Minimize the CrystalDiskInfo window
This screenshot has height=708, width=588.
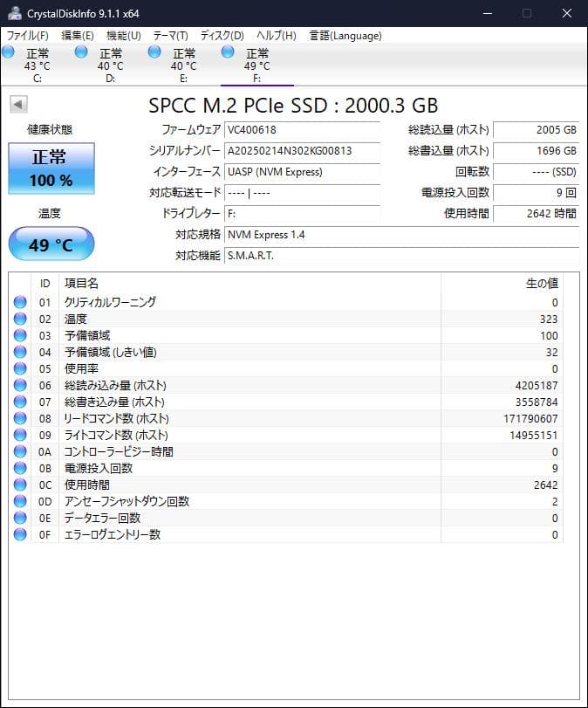coord(488,13)
